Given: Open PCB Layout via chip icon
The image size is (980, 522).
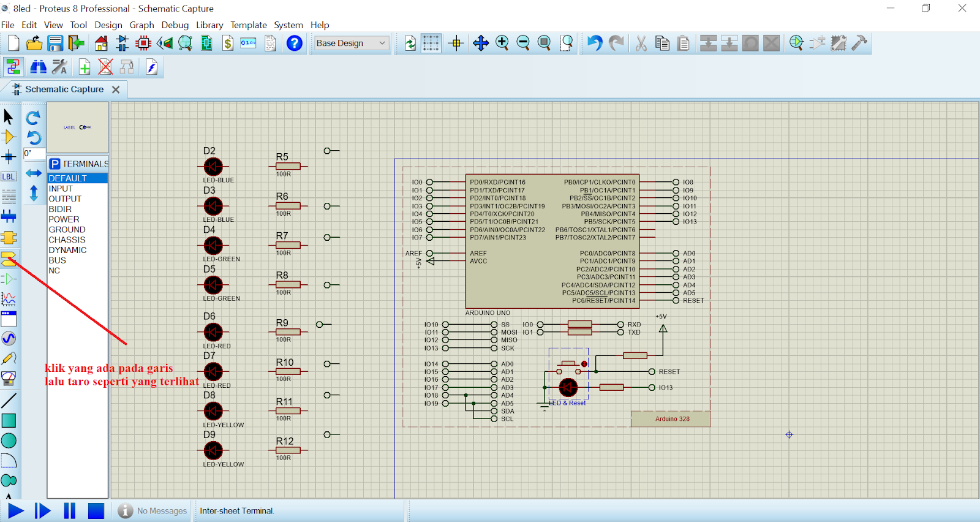Looking at the screenshot, I should (x=143, y=43).
